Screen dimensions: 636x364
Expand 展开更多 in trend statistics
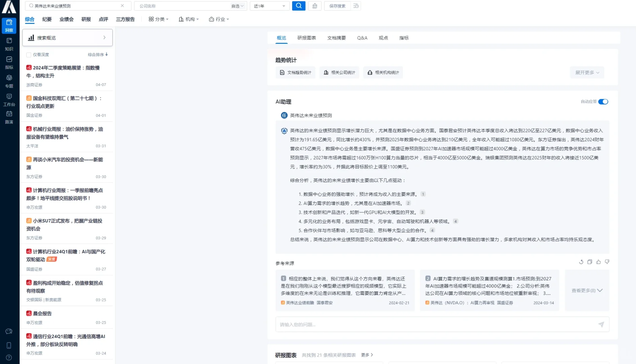pyautogui.click(x=587, y=72)
